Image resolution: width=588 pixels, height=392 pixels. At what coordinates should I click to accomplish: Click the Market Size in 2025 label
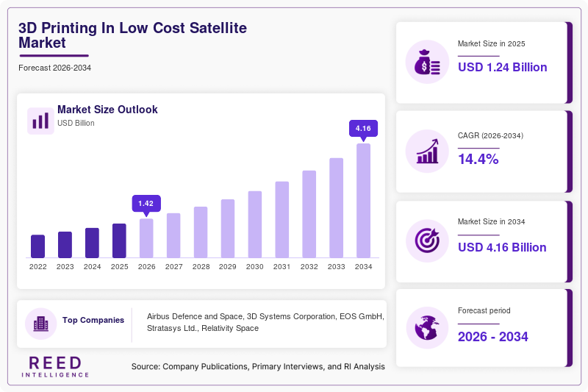click(491, 44)
